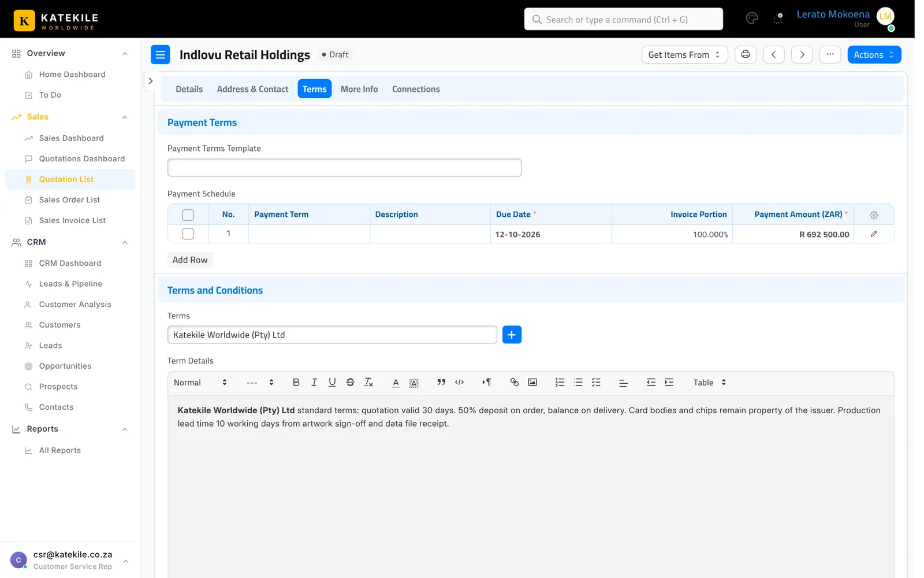Choose background highlight color in editor
The width and height of the screenshot is (924, 578).
pyautogui.click(x=414, y=383)
